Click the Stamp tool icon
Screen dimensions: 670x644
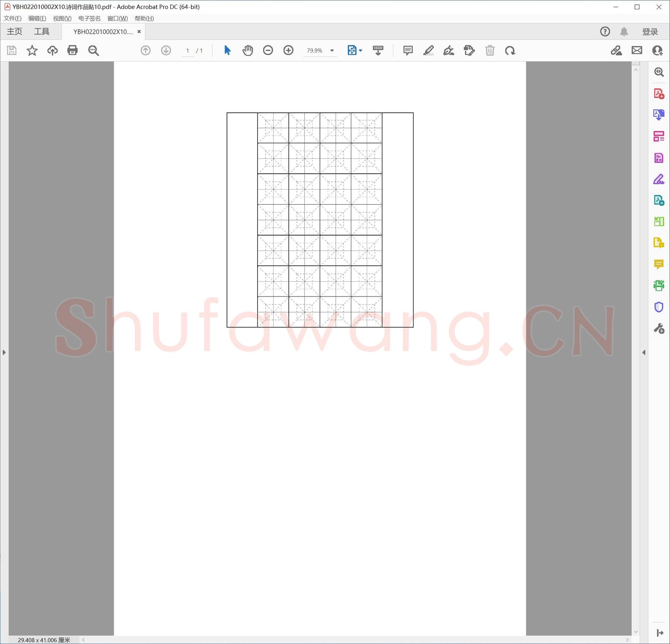[469, 50]
